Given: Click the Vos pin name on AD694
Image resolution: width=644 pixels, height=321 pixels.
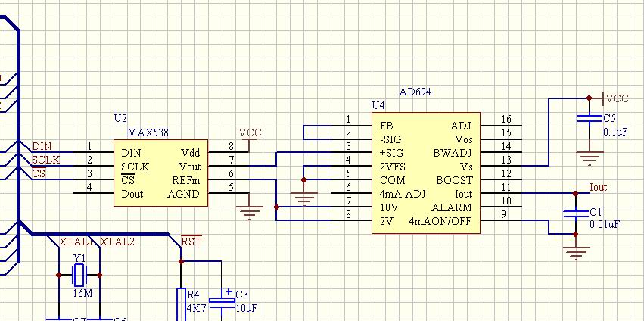Looking at the screenshot, I should [464, 139].
